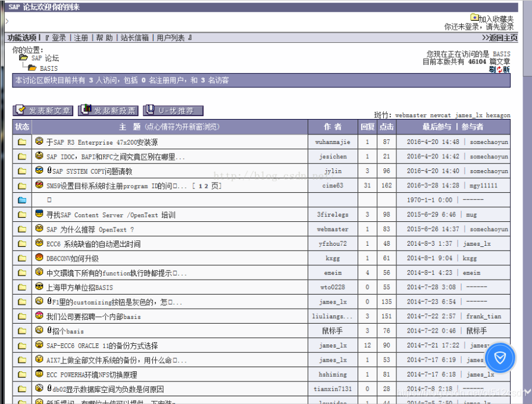
Task: Click mood icon of 上海甲方单位招BASIS thread
Action: (x=39, y=286)
